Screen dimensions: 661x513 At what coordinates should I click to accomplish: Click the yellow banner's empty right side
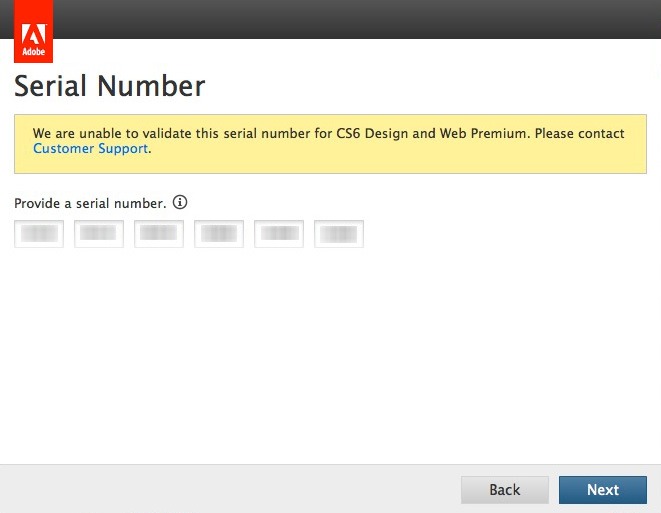click(450, 156)
